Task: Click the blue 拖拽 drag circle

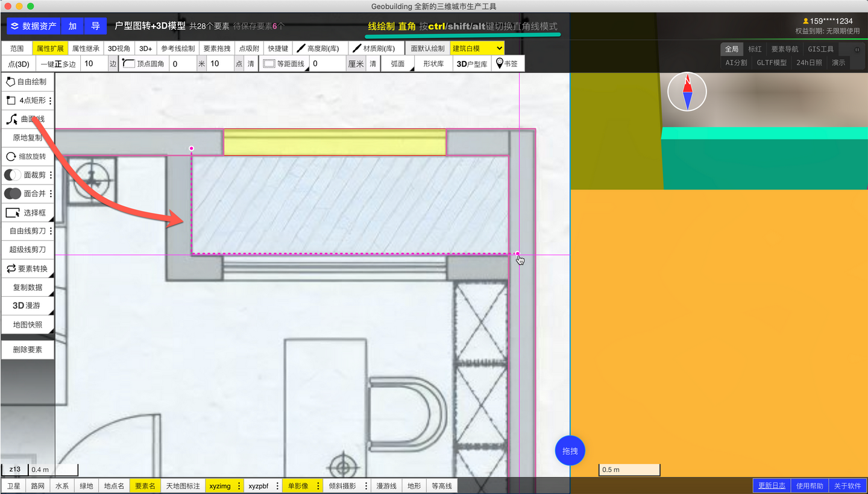Action: [x=570, y=451]
